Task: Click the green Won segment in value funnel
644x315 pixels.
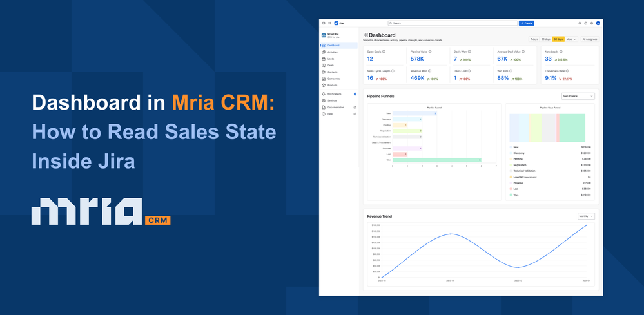Action: (572, 128)
